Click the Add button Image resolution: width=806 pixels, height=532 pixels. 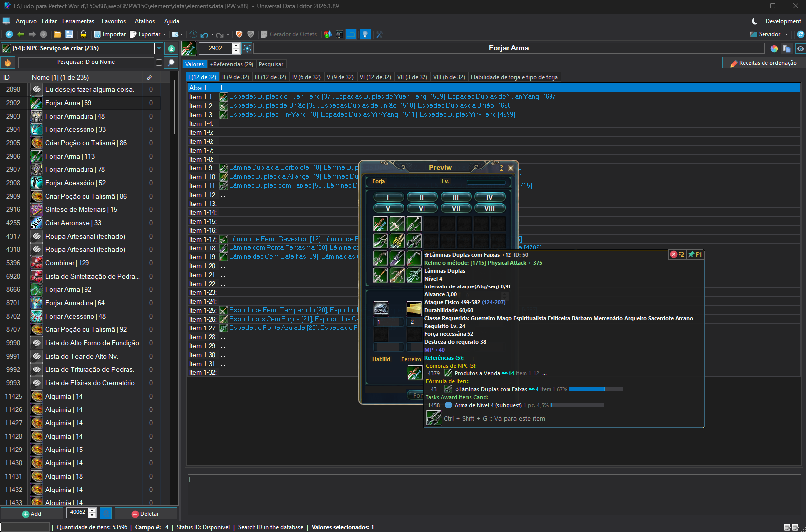pos(32,514)
